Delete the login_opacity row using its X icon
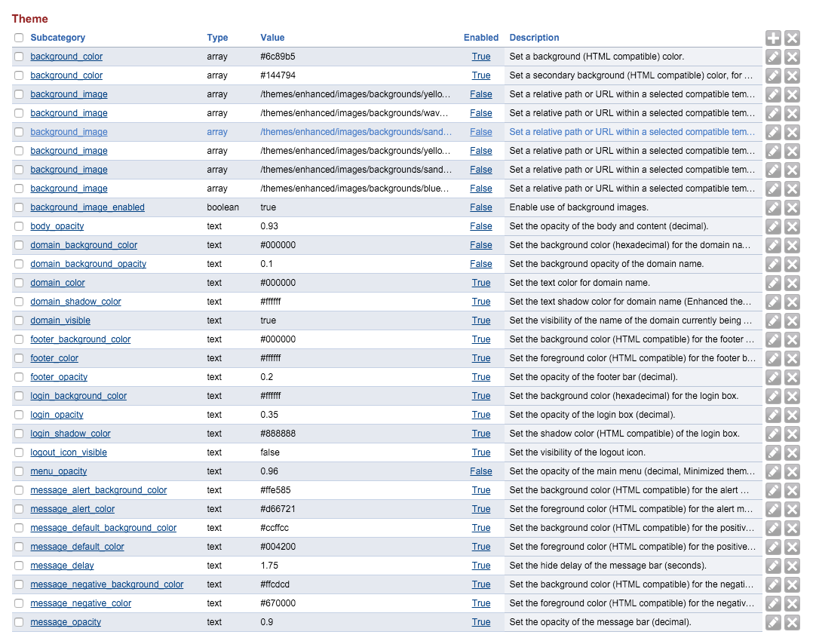The image size is (816, 644). point(792,415)
